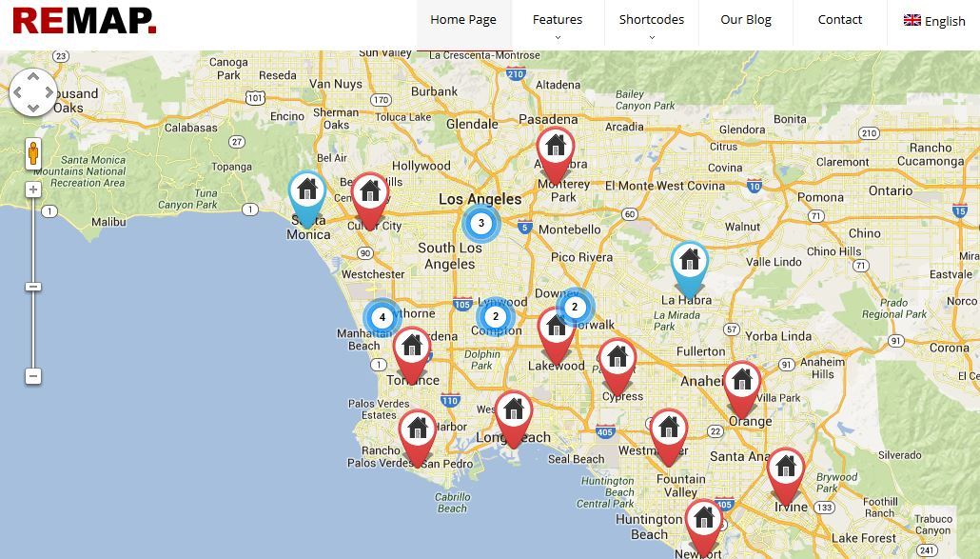Viewport: 980px width, 559px height.
Task: Pan the map down
Action: tap(33, 109)
